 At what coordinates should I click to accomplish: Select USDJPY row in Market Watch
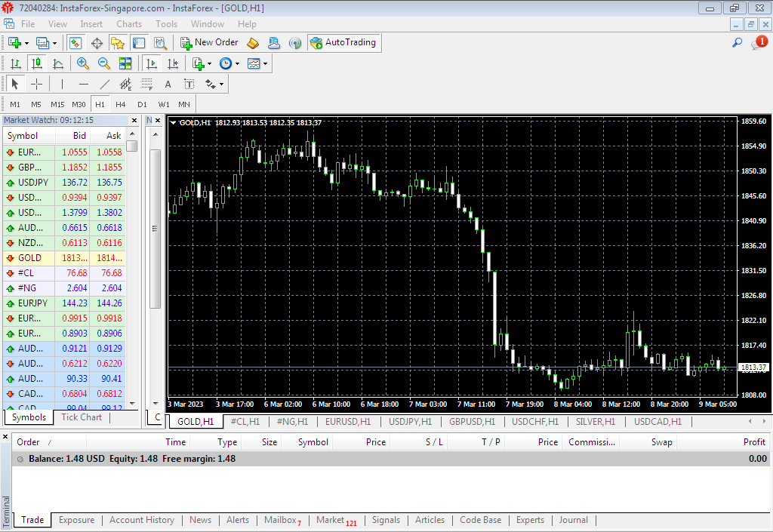64,183
